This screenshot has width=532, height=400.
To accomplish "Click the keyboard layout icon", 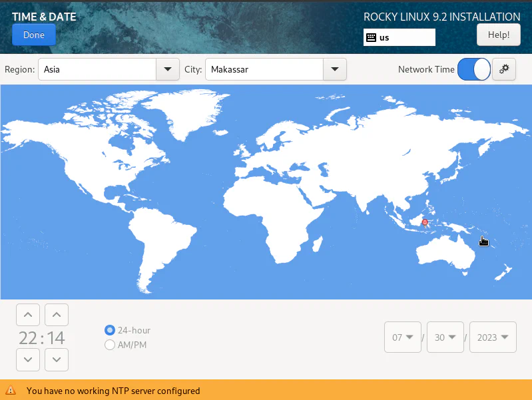I will tap(371, 37).
